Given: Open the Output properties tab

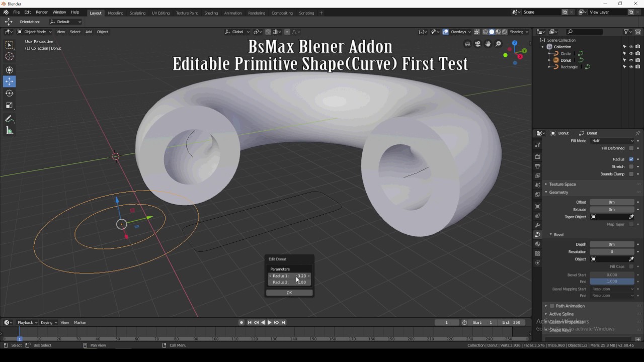Looking at the screenshot, I should coord(538,166).
